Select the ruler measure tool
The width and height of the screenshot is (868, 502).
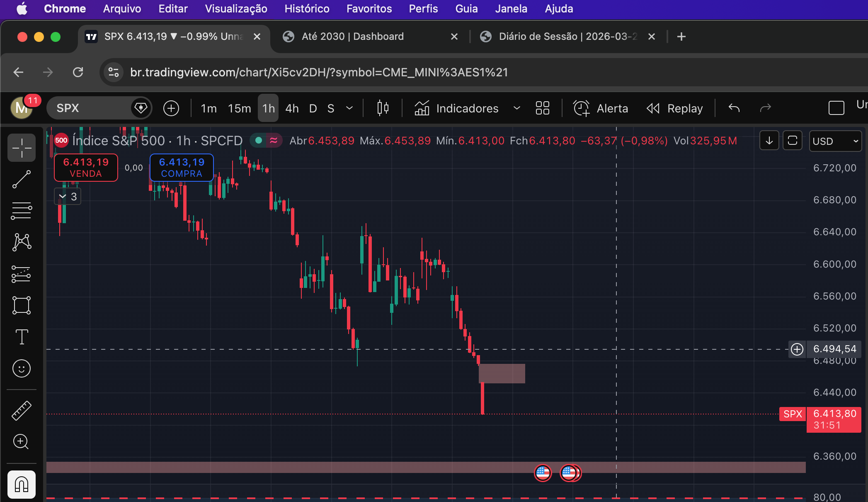(x=22, y=411)
